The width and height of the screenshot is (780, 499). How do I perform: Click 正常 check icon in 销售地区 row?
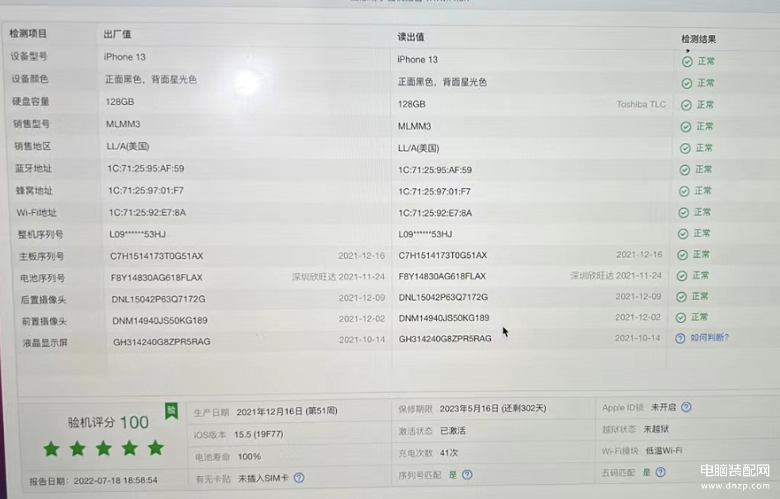coord(685,148)
